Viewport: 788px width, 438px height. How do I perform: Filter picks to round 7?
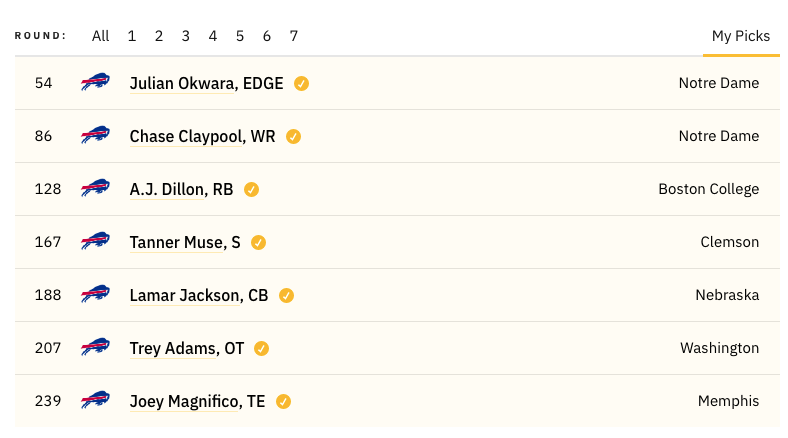point(293,36)
